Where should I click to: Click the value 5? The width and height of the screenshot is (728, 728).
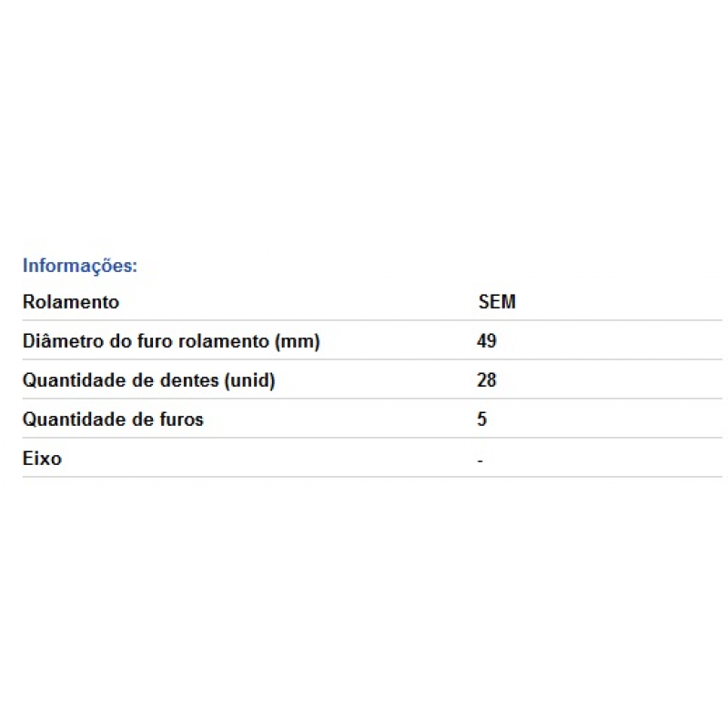click(x=482, y=420)
